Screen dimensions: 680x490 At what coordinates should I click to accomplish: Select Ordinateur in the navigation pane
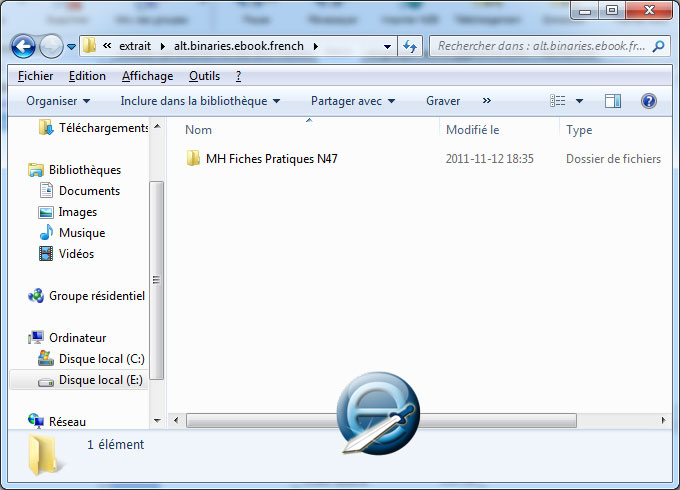click(77, 338)
